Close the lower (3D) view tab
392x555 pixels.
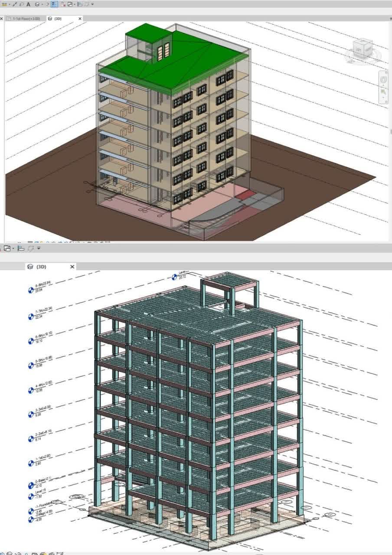[x=72, y=267]
